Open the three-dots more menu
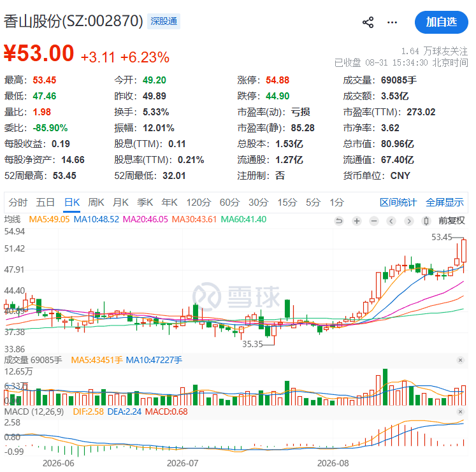This screenshot has height=472, width=476. pyautogui.click(x=393, y=22)
